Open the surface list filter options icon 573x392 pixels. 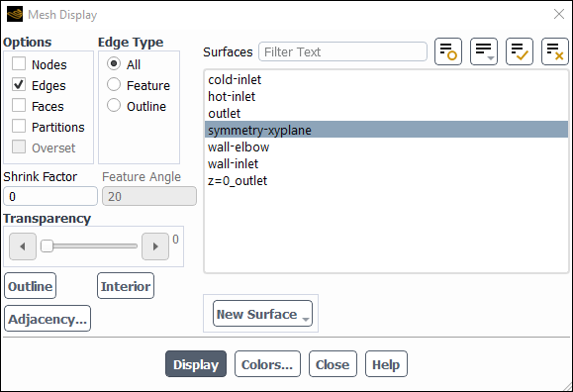tap(484, 51)
